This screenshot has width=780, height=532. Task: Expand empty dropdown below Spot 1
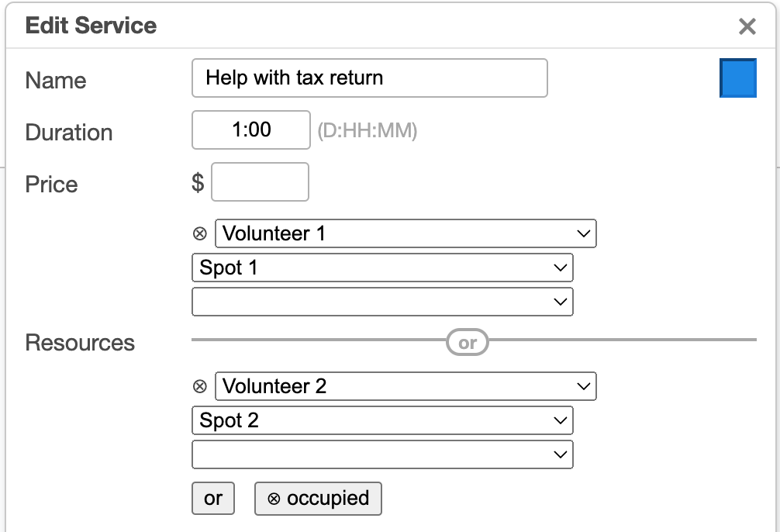[x=382, y=302]
